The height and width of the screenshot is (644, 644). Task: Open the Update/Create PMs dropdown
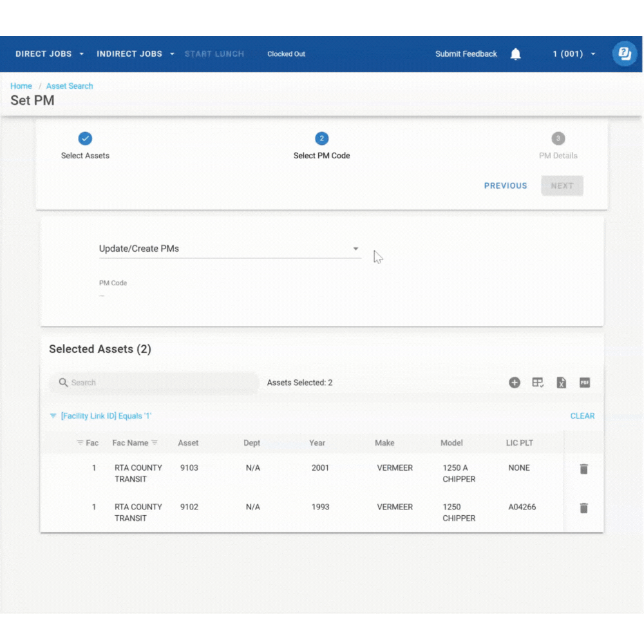tap(229, 249)
